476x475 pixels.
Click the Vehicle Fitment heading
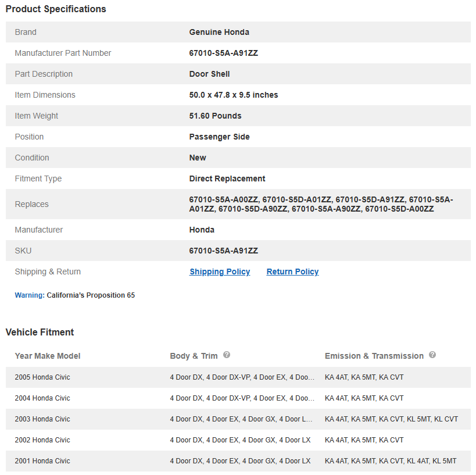coord(40,333)
